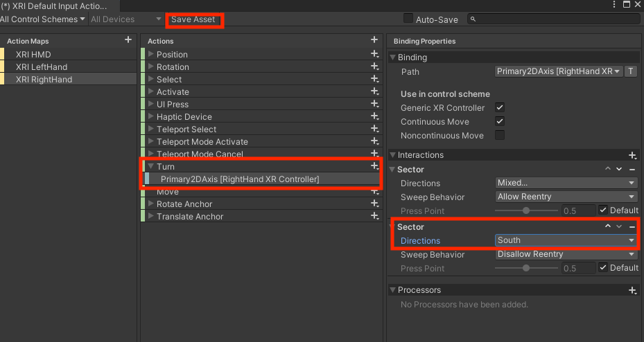The width and height of the screenshot is (644, 342).
Task: Select the XRI LeftHand action map
Action: tap(68, 67)
